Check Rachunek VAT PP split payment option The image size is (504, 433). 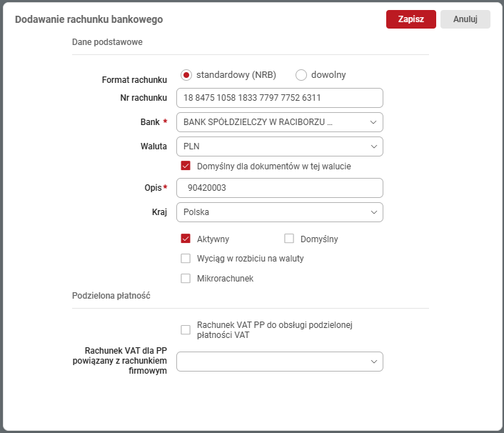(186, 329)
